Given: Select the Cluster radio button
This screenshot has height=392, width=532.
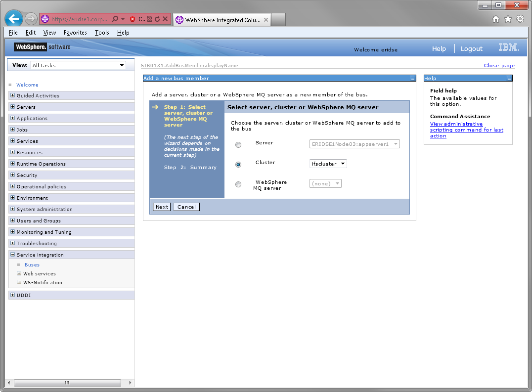Looking at the screenshot, I should click(238, 165).
